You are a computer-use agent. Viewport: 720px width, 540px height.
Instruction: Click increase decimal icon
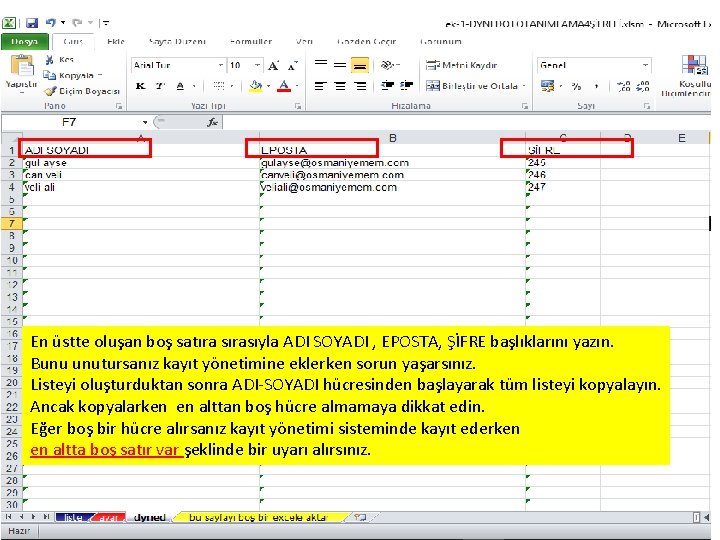(624, 86)
